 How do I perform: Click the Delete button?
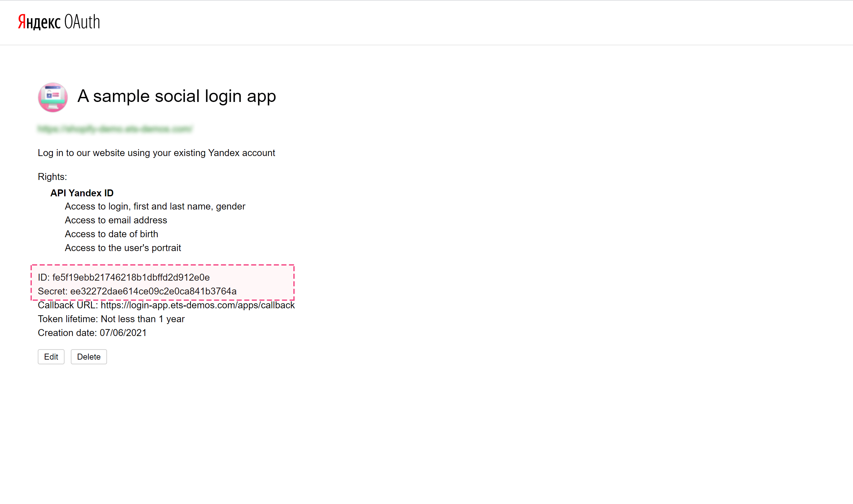pyautogui.click(x=89, y=356)
